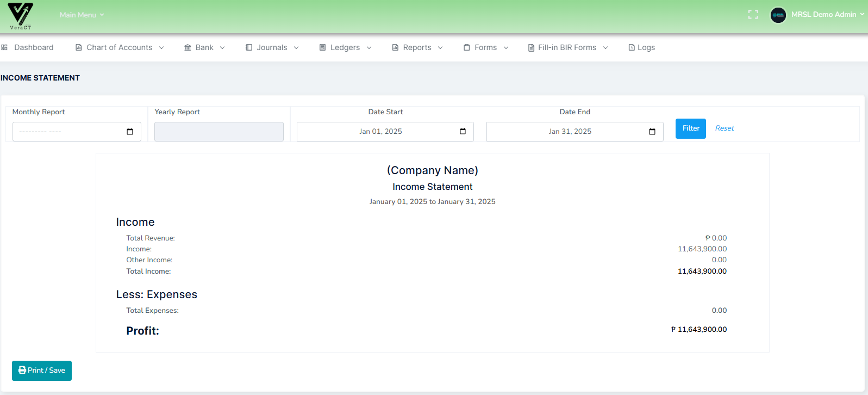
Task: Apply the date Filter button
Action: click(x=691, y=128)
